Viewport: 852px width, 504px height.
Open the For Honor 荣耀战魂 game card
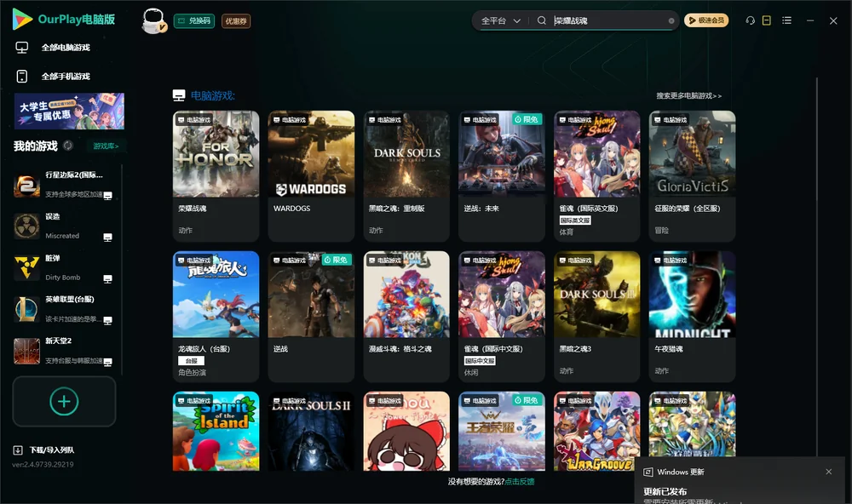point(216,176)
